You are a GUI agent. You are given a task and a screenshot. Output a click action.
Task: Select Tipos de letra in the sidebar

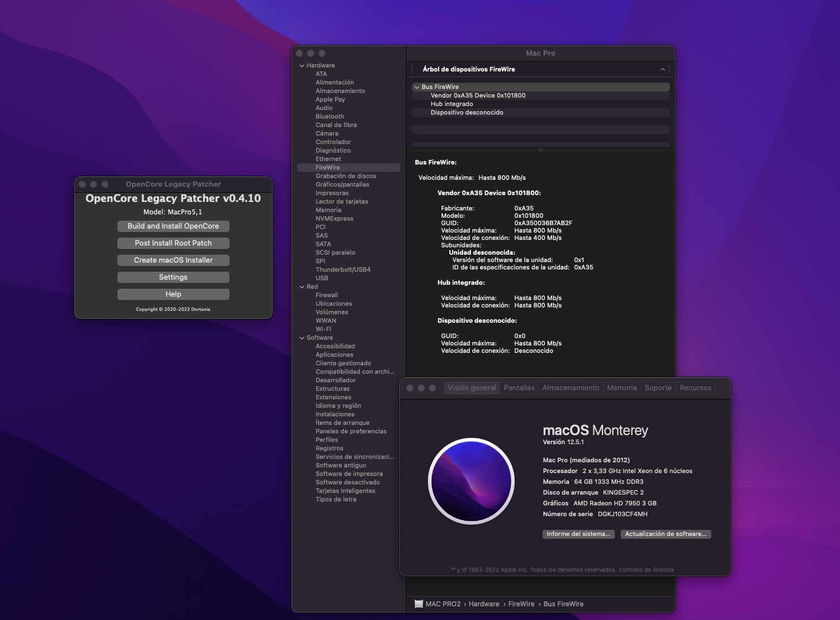click(x=336, y=500)
